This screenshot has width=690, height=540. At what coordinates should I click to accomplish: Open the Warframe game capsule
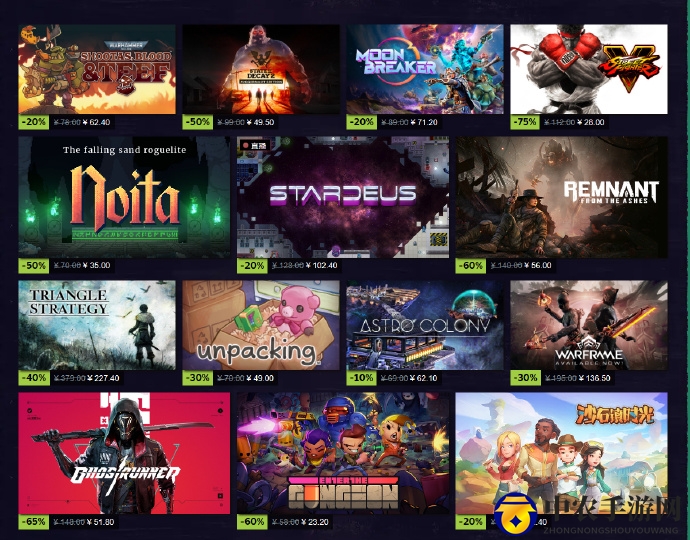pos(589,325)
